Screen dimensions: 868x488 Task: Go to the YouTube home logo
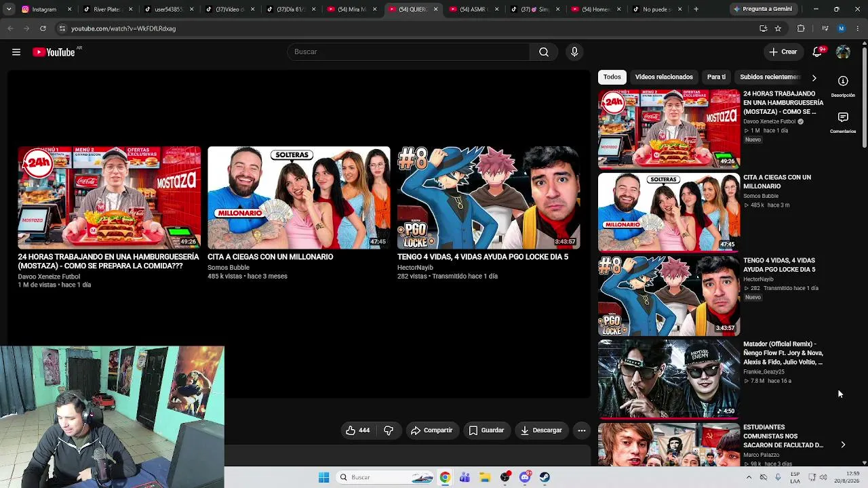(54, 52)
